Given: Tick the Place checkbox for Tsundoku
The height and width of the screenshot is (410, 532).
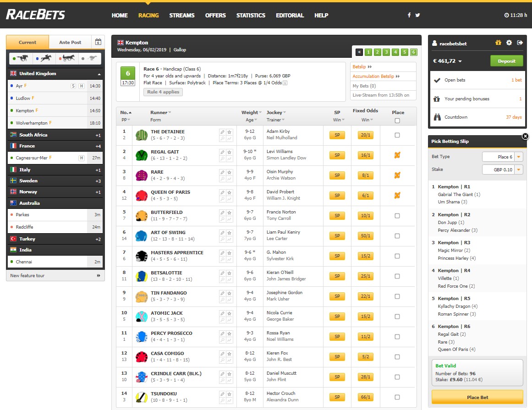Looking at the screenshot, I should (x=397, y=397).
